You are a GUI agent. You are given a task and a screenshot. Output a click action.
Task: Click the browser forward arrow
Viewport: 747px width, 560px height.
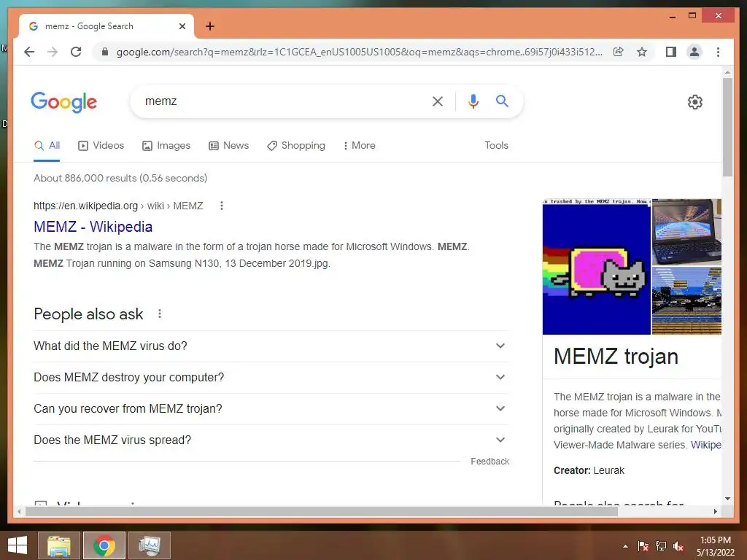point(53,52)
